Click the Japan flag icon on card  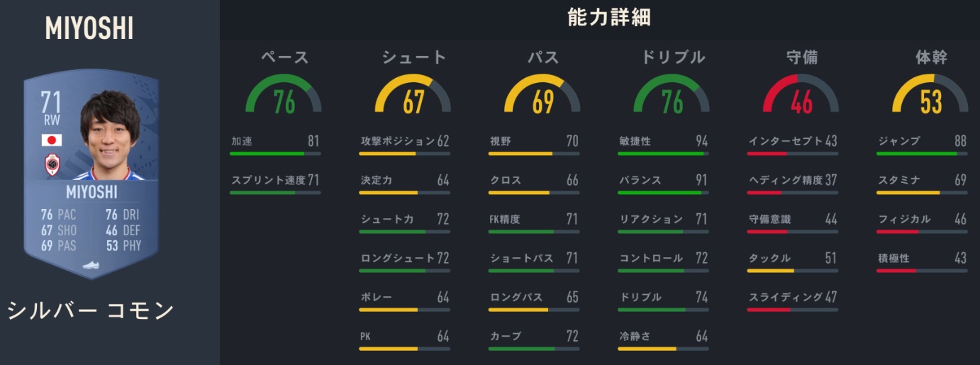pos(52,139)
